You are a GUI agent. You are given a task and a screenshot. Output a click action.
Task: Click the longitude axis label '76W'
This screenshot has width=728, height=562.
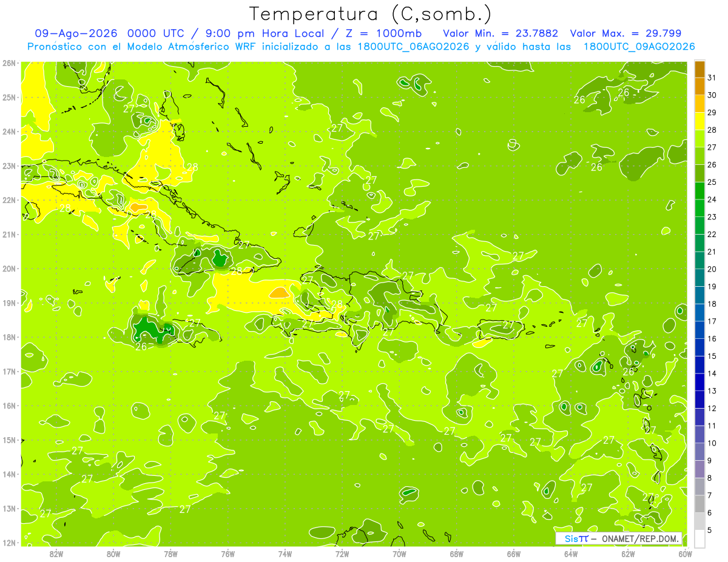tap(228, 554)
